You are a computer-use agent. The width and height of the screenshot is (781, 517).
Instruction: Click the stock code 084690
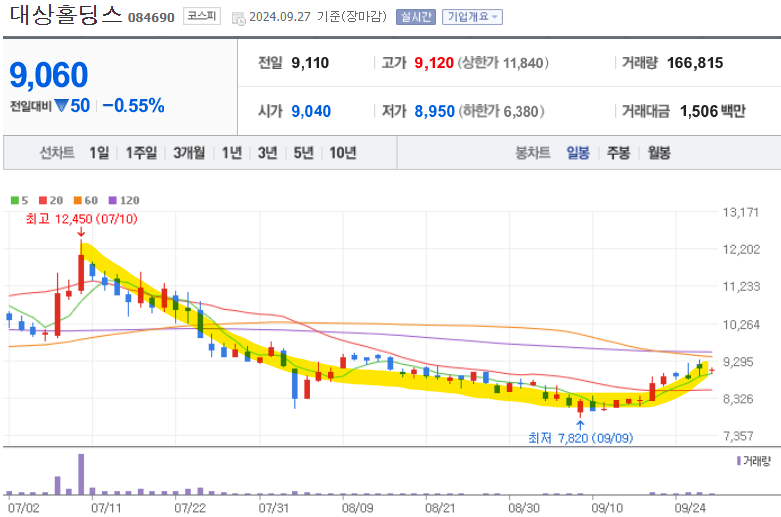point(151,18)
